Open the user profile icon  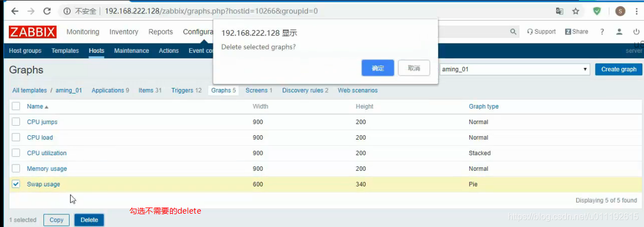point(620,32)
